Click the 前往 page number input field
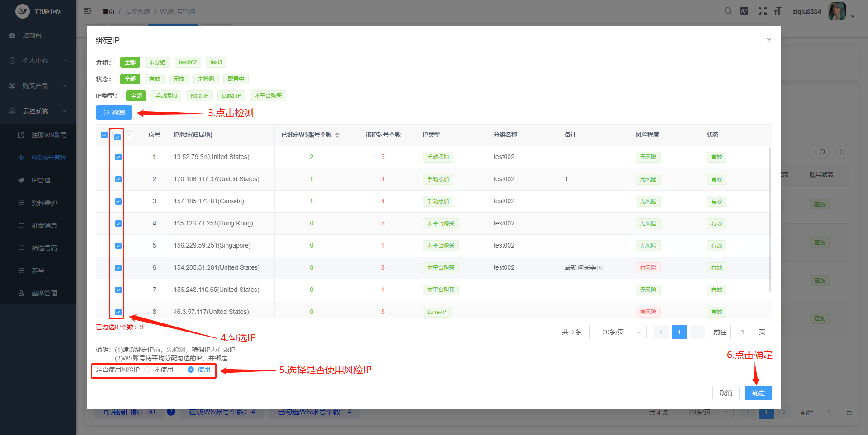The image size is (868, 435). coord(742,332)
